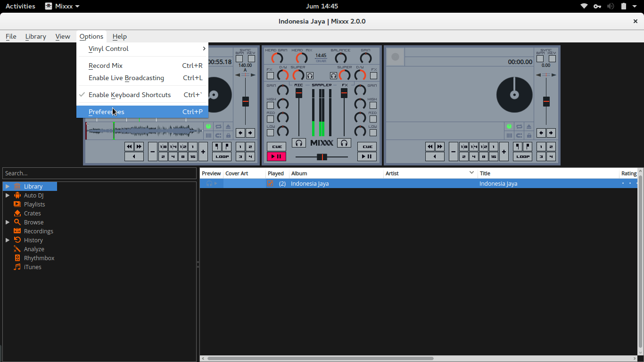
Task: Click fast forward icon on right deck
Action: [440, 147]
